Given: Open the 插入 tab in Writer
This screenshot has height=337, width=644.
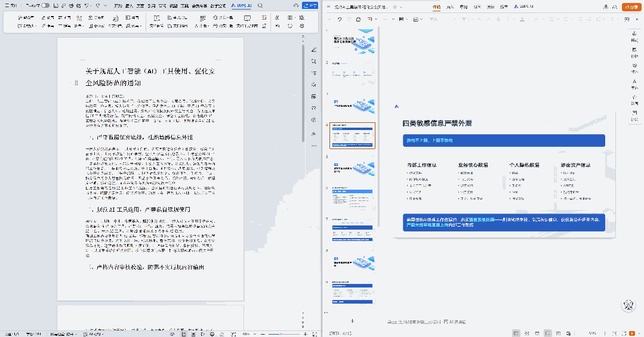Looking at the screenshot, I should click(129, 6).
